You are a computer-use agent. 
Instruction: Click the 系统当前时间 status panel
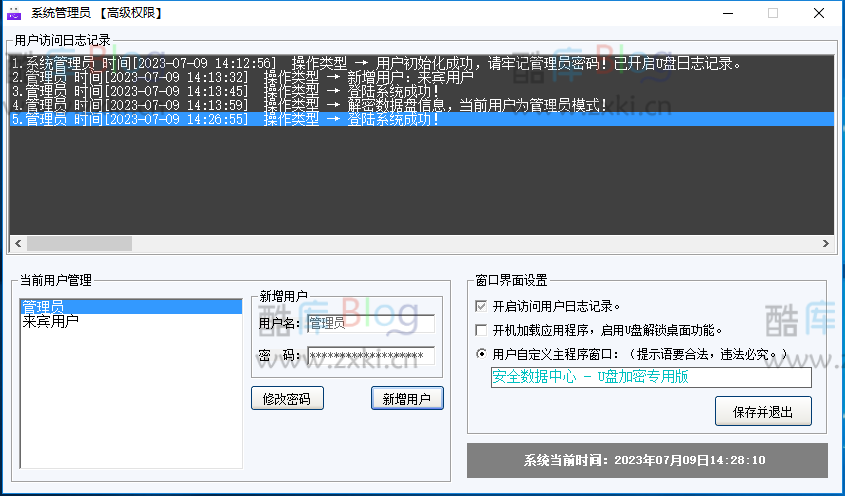tap(647, 460)
